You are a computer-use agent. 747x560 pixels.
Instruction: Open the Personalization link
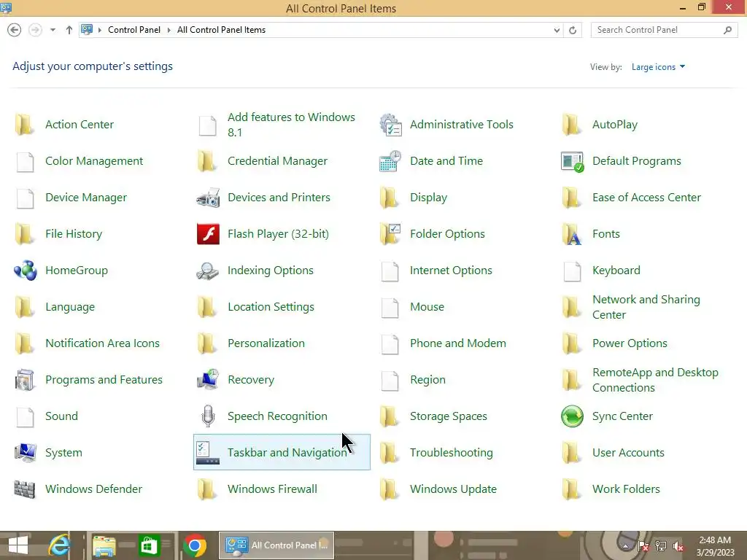coord(266,343)
